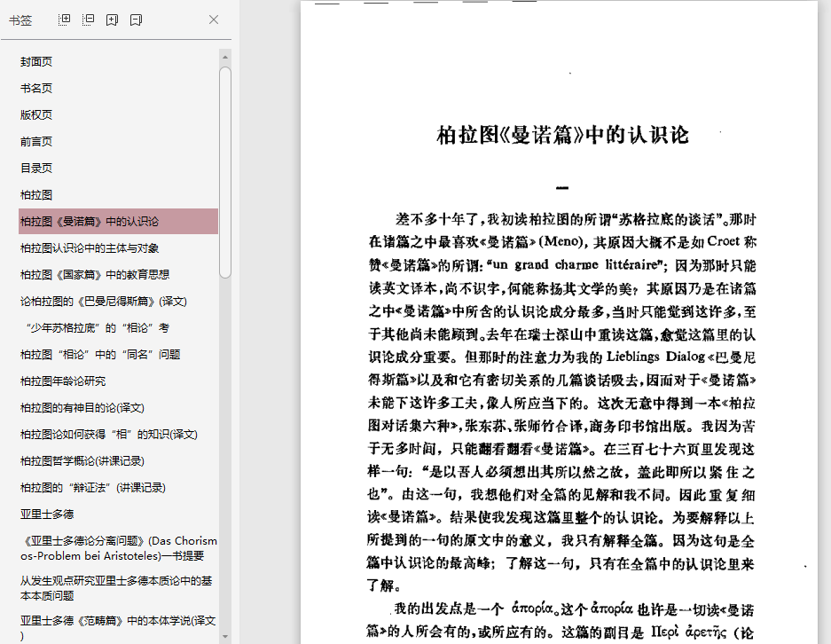Expand all bookmarks icon
This screenshot has width=831, height=644.
64,20
